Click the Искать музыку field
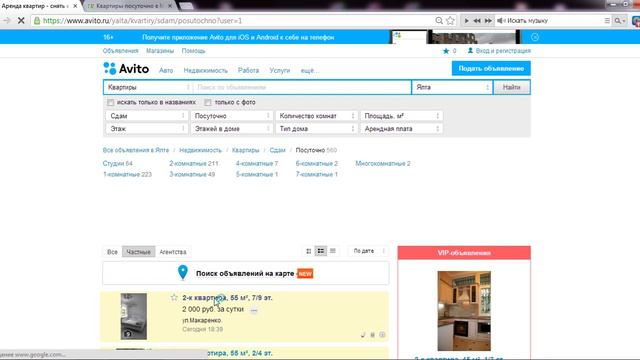Screen dimensions: 640x360 point(549,20)
